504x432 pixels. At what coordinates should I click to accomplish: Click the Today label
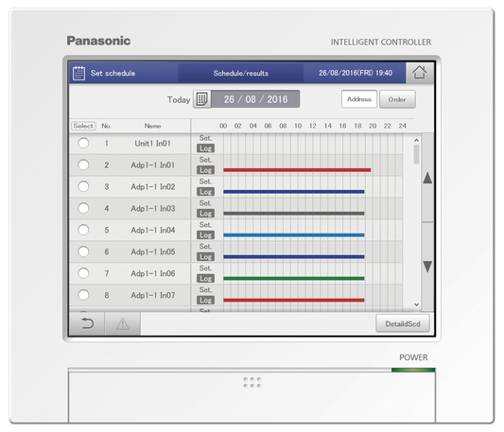(179, 99)
